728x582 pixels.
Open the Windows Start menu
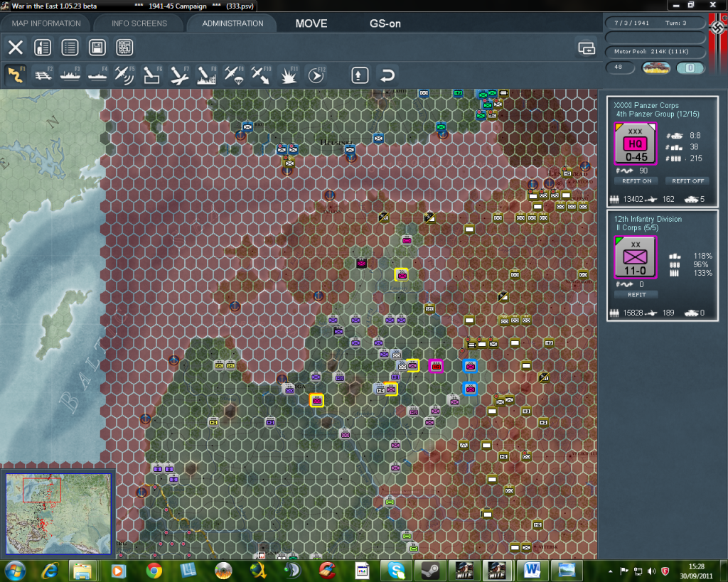point(15,571)
